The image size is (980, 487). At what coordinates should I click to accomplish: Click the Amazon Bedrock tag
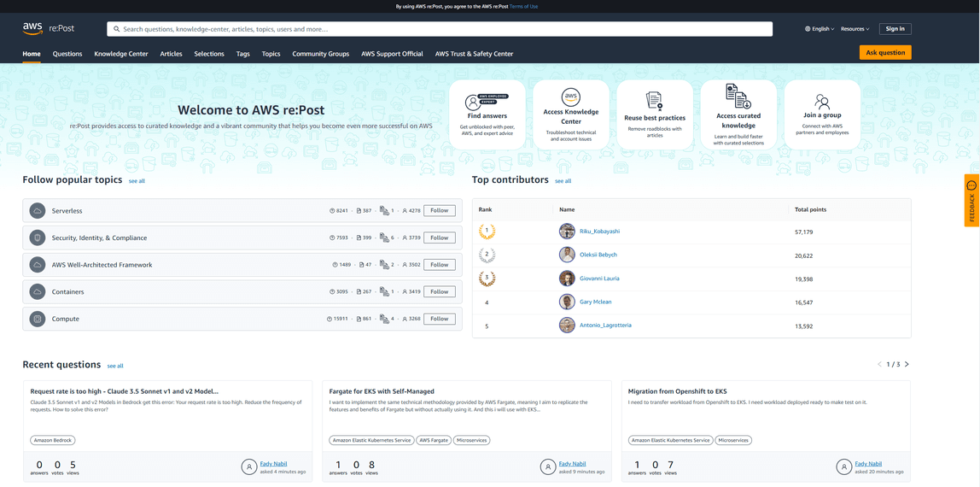(52, 440)
